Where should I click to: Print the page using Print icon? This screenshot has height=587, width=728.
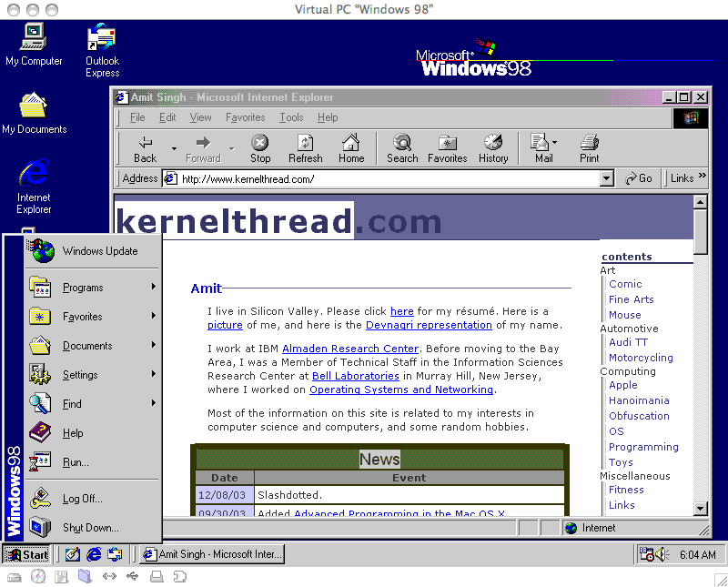point(589,148)
